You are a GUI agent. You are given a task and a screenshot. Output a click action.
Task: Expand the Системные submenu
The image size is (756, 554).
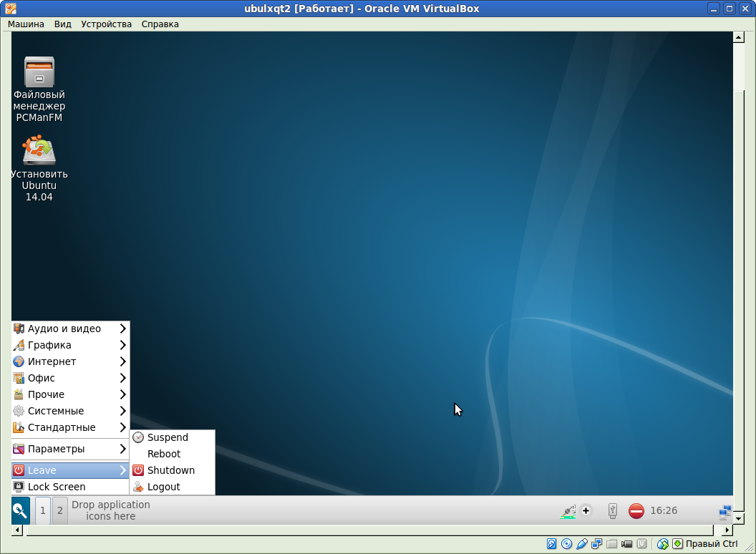tap(70, 411)
